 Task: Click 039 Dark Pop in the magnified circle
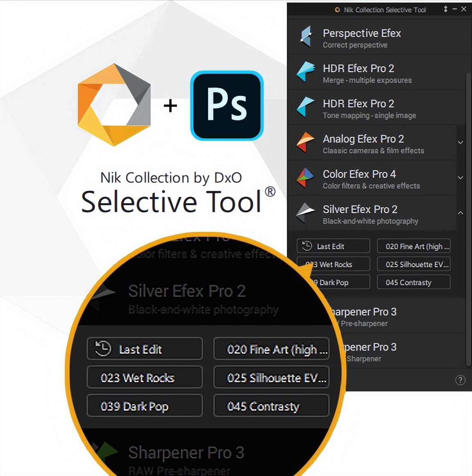pyautogui.click(x=145, y=406)
